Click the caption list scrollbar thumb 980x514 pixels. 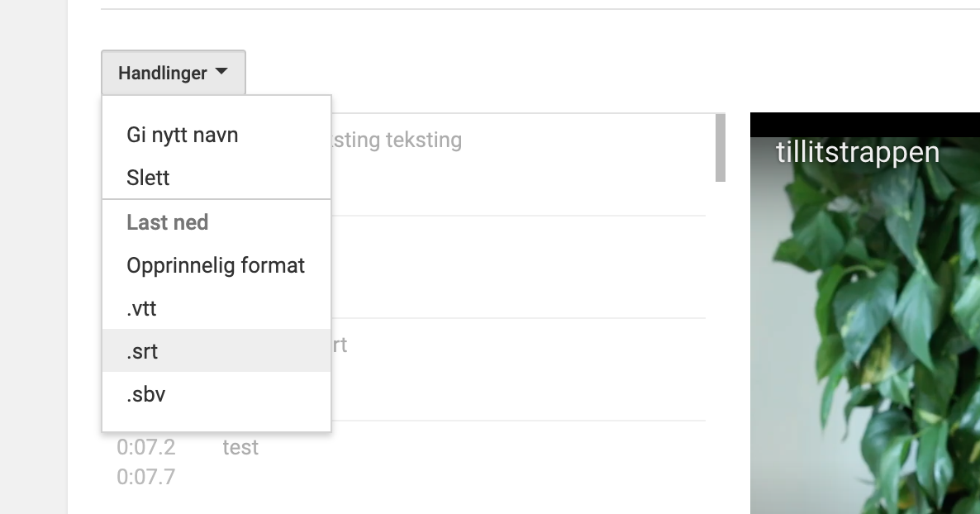pyautogui.click(x=720, y=148)
